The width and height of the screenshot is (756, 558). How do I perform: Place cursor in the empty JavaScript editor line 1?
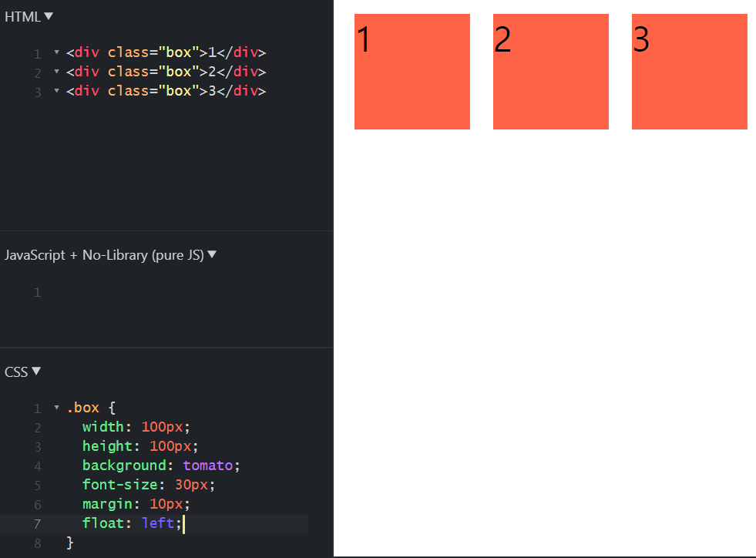(x=188, y=292)
